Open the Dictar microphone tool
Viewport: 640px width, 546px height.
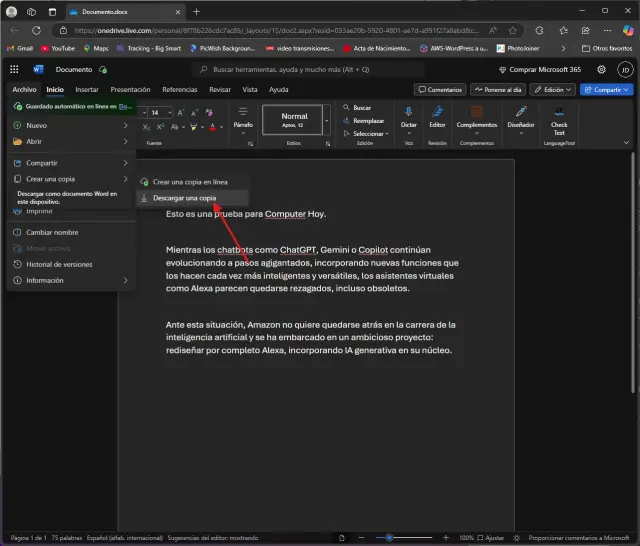tap(408, 112)
